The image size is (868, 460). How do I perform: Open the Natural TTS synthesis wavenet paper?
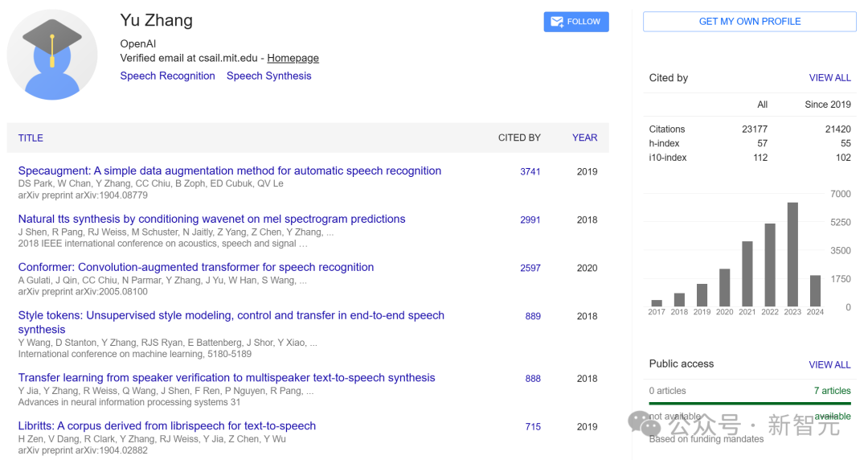pos(211,219)
